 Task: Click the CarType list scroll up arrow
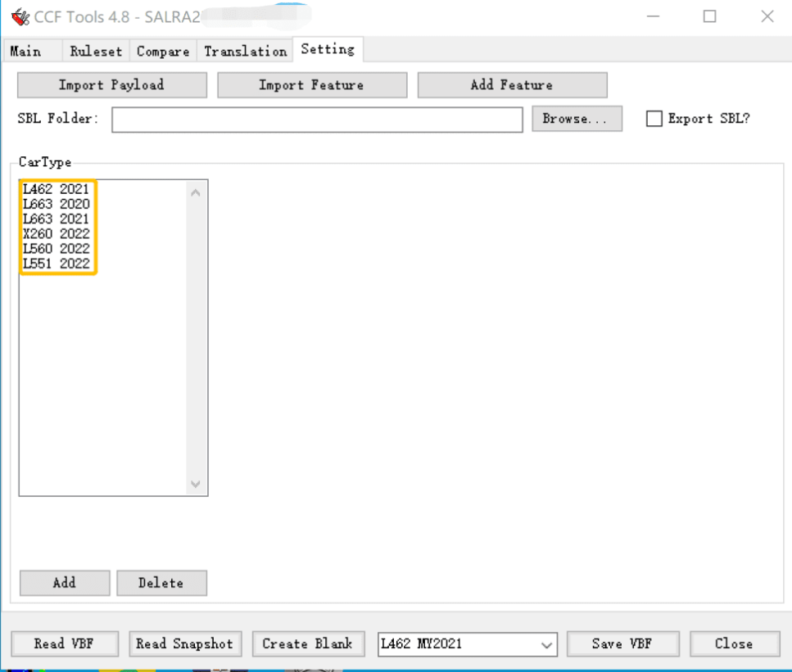tap(196, 193)
